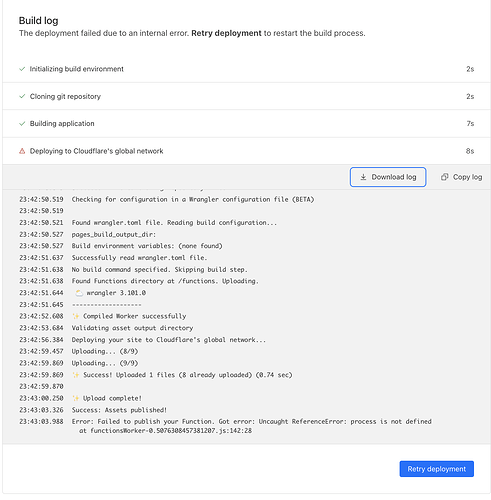Click the Retry deployment button

pyautogui.click(x=436, y=469)
